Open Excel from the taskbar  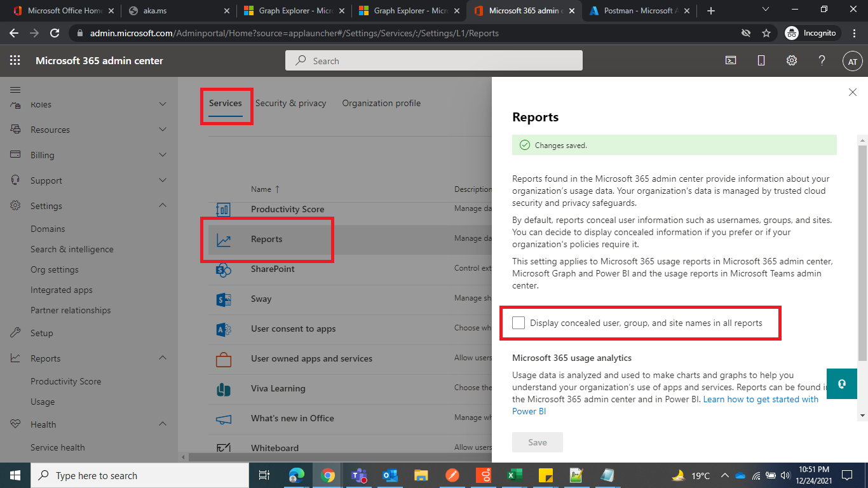514,475
